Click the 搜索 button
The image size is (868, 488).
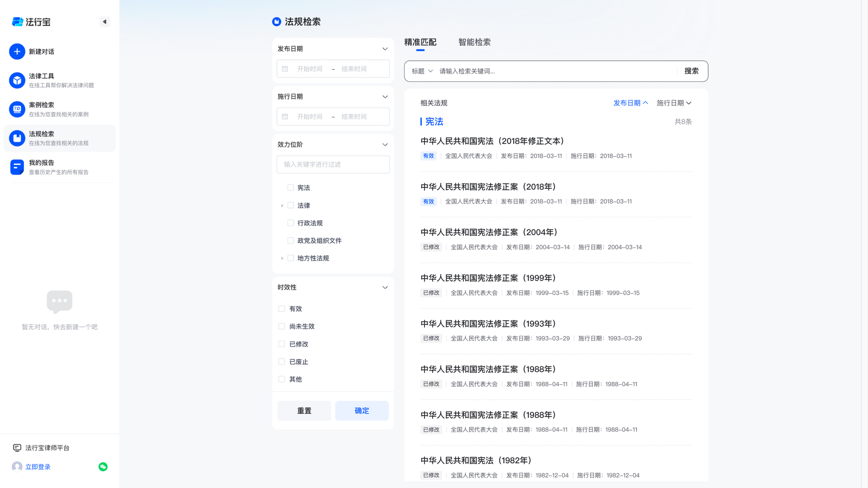691,71
